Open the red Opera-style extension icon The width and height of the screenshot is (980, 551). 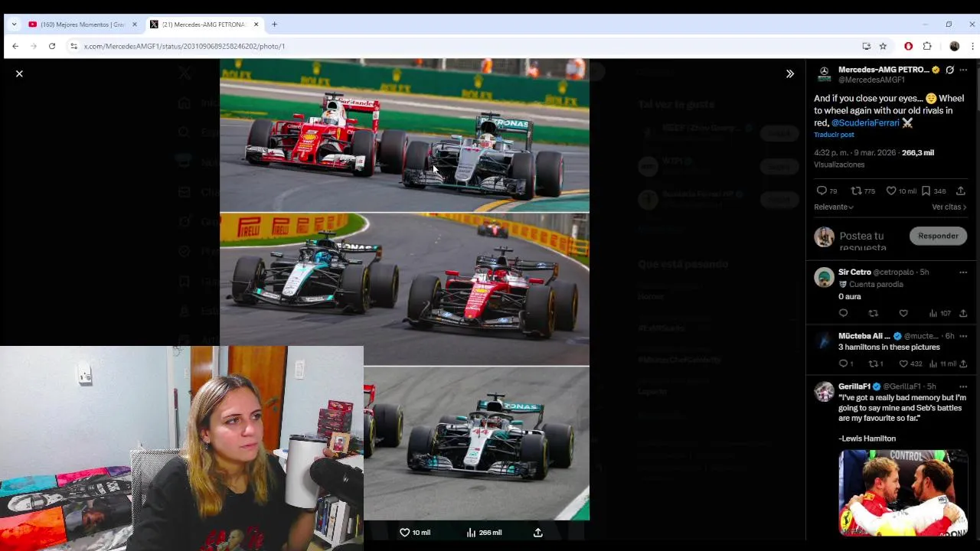[909, 46]
